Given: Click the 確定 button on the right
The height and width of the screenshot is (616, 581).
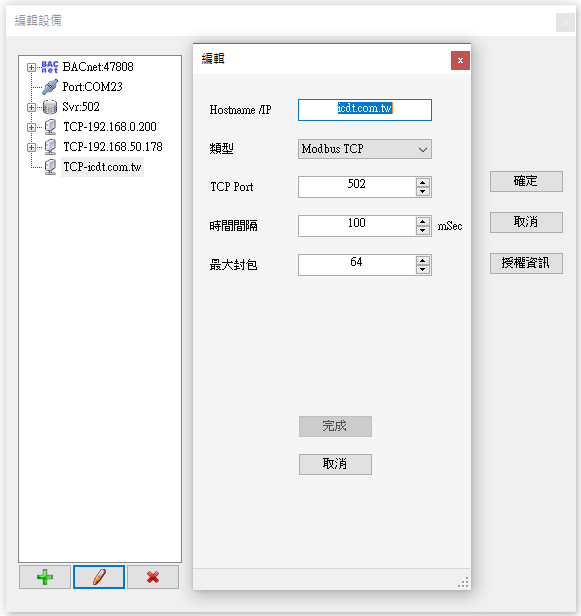Looking at the screenshot, I should [x=526, y=182].
